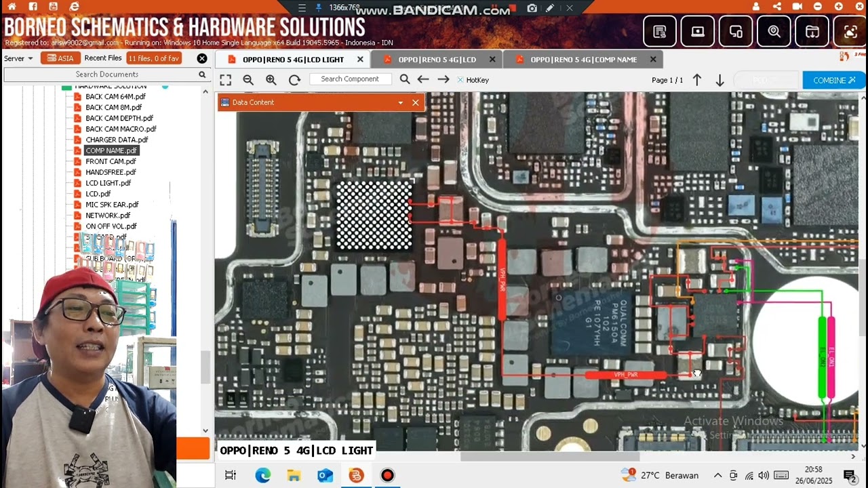868x488 pixels.
Task: Open the document list header button
Action: coord(660,31)
